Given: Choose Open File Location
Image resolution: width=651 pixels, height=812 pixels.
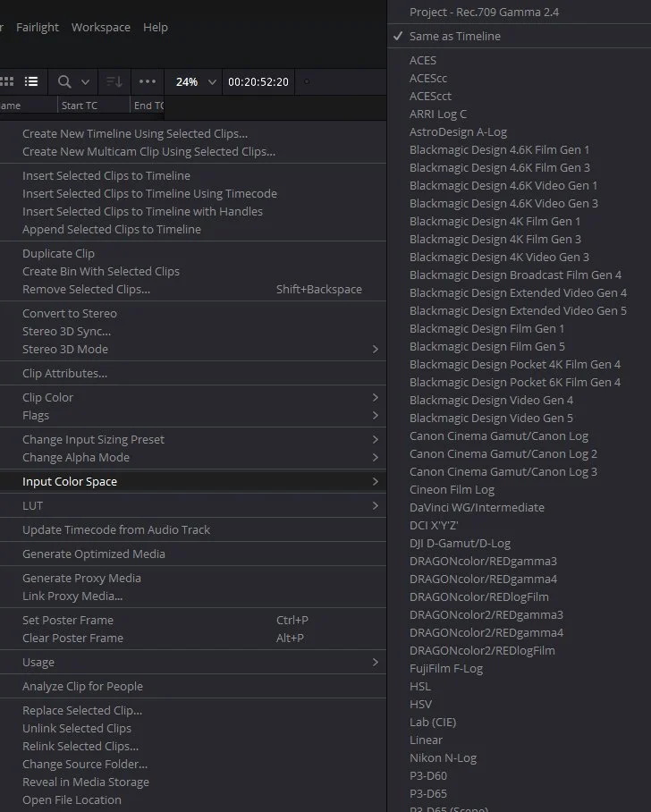Looking at the screenshot, I should (x=72, y=800).
